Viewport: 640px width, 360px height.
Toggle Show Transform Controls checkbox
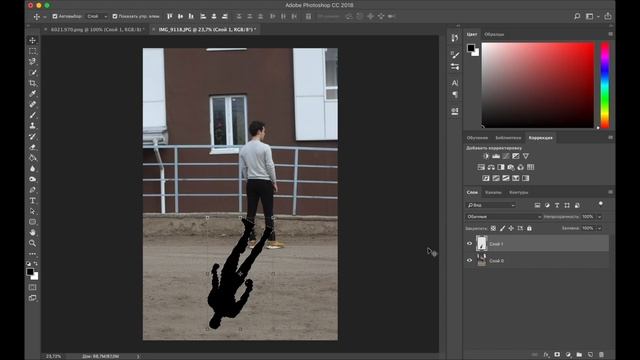(x=115, y=16)
